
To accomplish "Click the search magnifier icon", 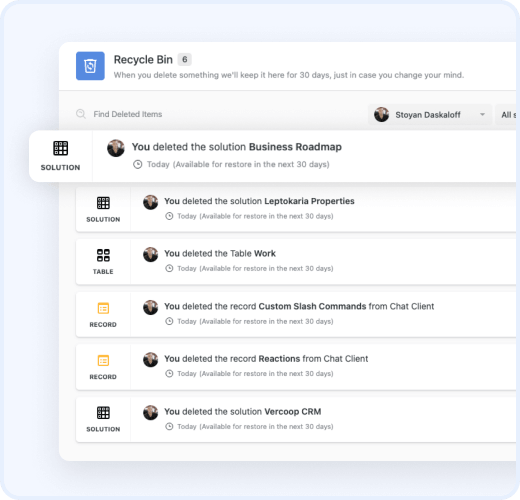I will coord(81,114).
